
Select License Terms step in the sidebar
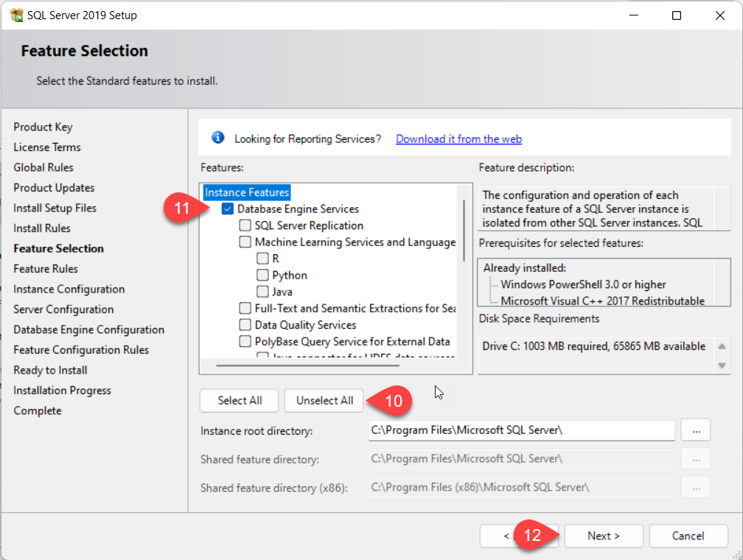pos(47,147)
